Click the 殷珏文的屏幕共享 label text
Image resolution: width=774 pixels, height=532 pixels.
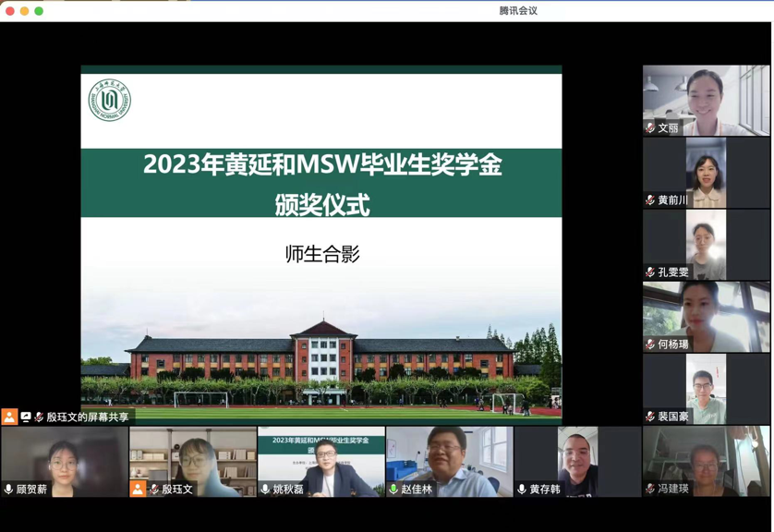88,417
